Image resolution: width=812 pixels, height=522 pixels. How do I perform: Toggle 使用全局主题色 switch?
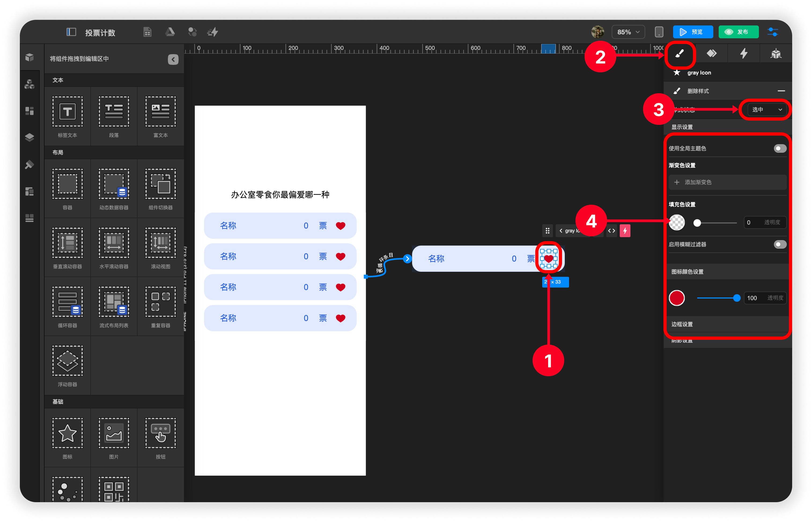[x=780, y=148]
